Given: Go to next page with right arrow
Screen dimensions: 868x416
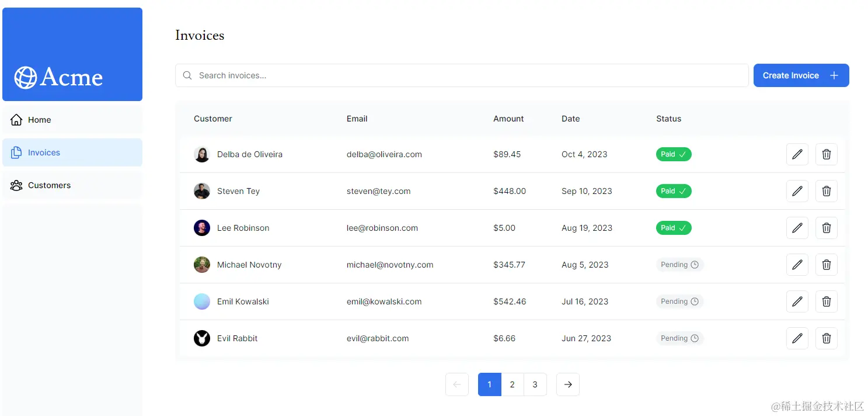Looking at the screenshot, I should (567, 384).
